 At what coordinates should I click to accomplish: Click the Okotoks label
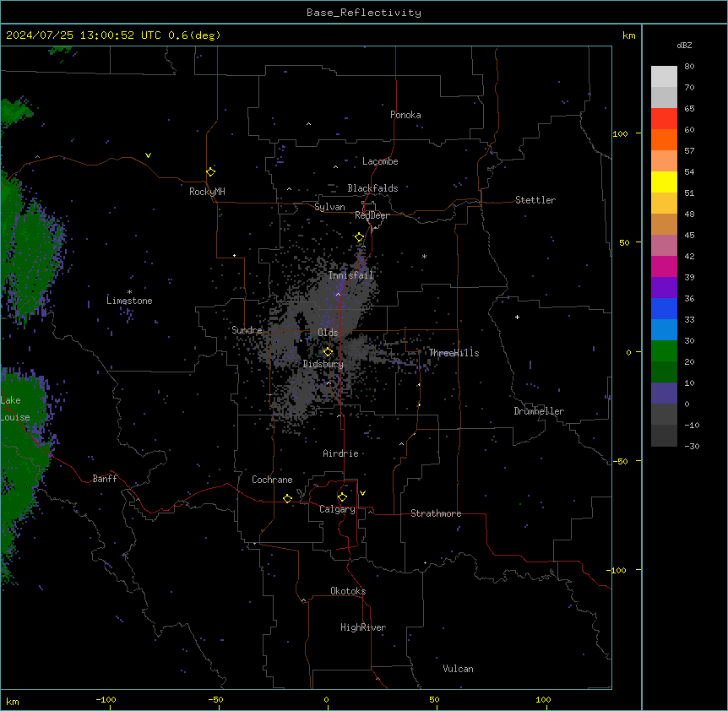(x=348, y=591)
